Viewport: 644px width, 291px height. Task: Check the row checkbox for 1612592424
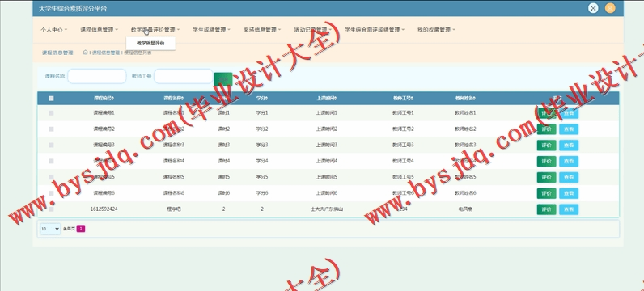coord(51,209)
